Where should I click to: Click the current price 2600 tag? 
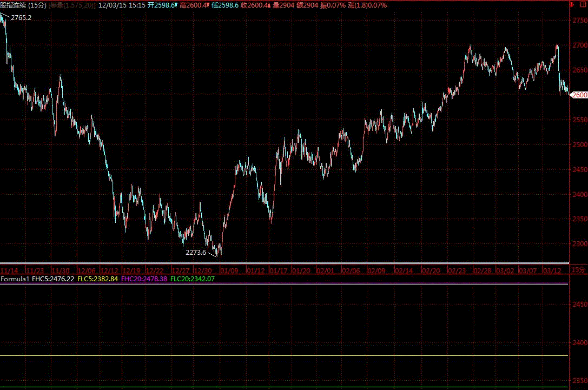point(579,95)
